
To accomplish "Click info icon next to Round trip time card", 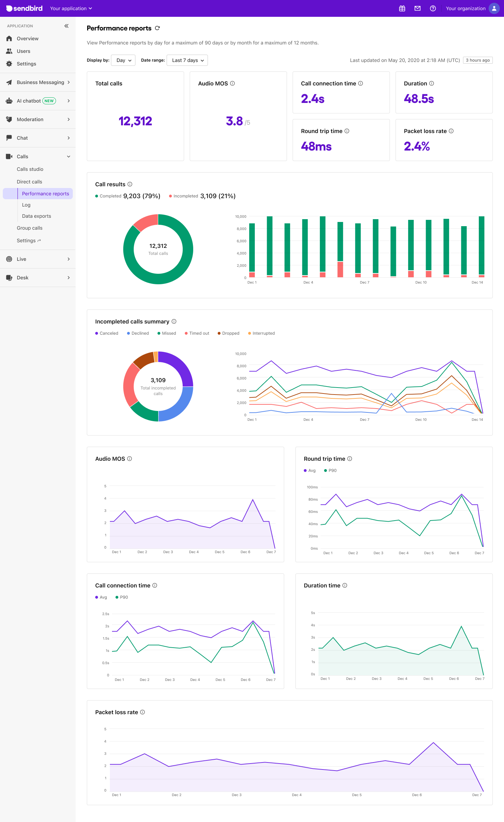I will click(347, 131).
